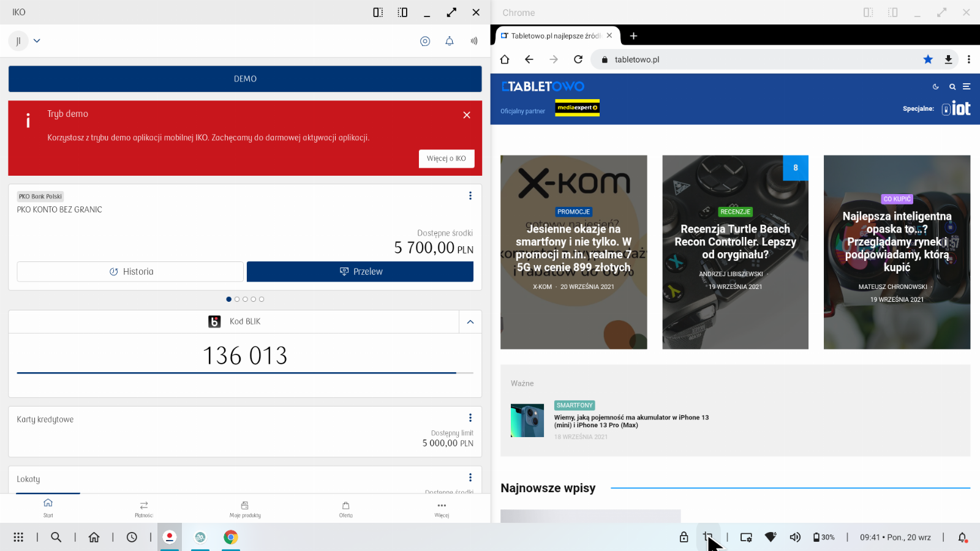Viewport: 980px width, 551px height.
Task: Open the target/scan icon in IKO header
Action: tap(425, 41)
